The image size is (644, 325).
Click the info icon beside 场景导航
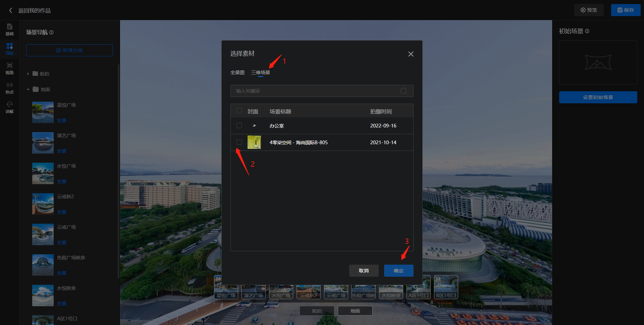(x=51, y=33)
